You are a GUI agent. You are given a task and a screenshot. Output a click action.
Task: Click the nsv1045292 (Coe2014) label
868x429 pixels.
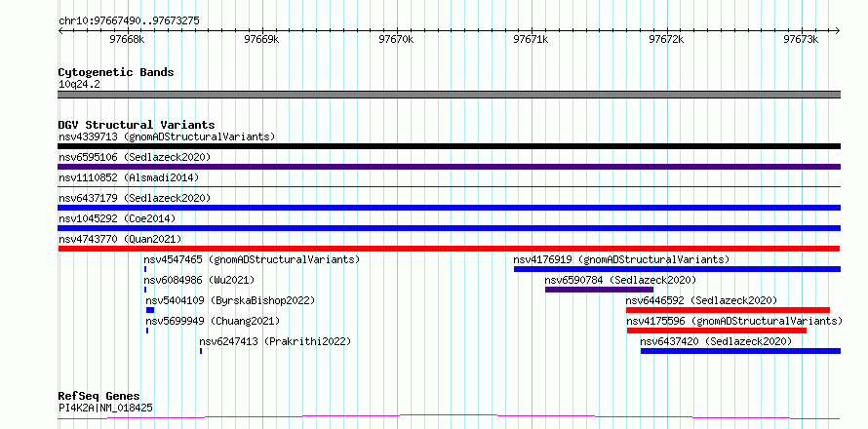[x=117, y=218]
